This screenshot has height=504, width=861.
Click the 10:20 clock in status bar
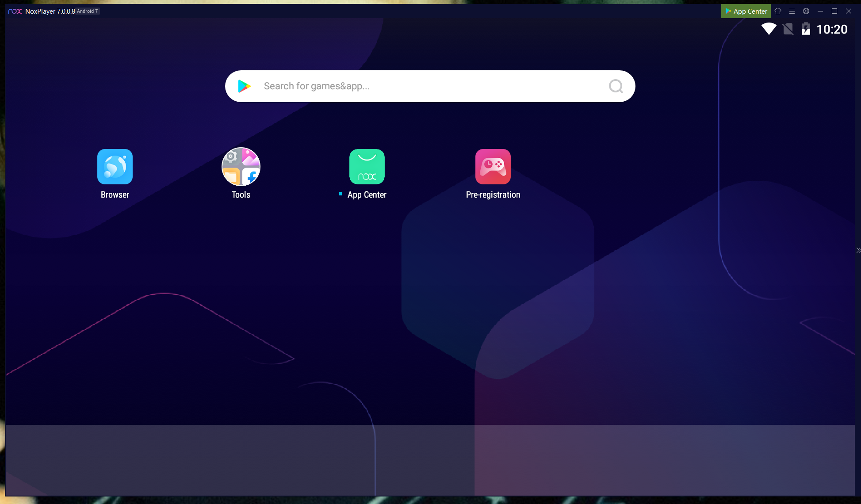(831, 29)
